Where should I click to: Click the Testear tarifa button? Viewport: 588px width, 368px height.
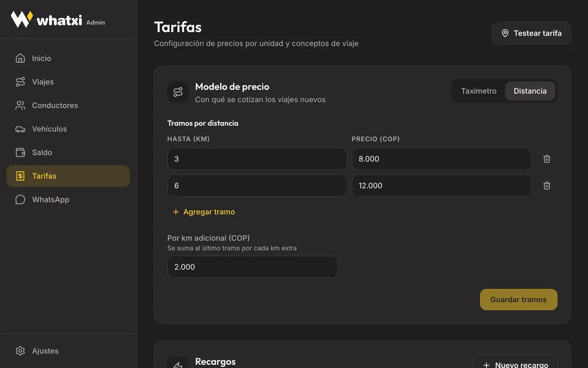coord(531,33)
